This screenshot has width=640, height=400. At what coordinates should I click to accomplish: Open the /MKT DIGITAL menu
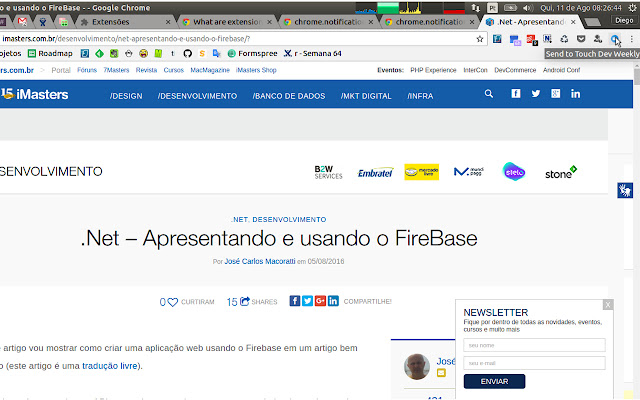click(366, 96)
